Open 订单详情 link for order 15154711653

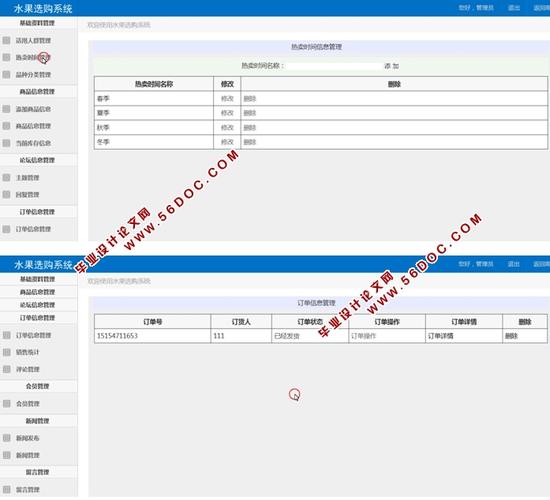tap(441, 336)
